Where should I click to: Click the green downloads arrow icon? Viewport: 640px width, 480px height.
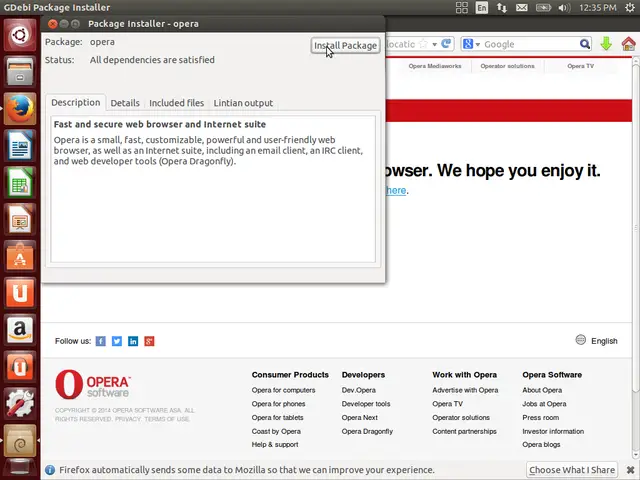606,44
